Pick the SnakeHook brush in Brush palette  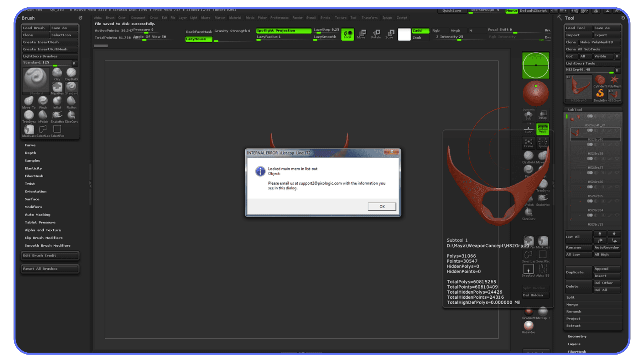point(57,116)
